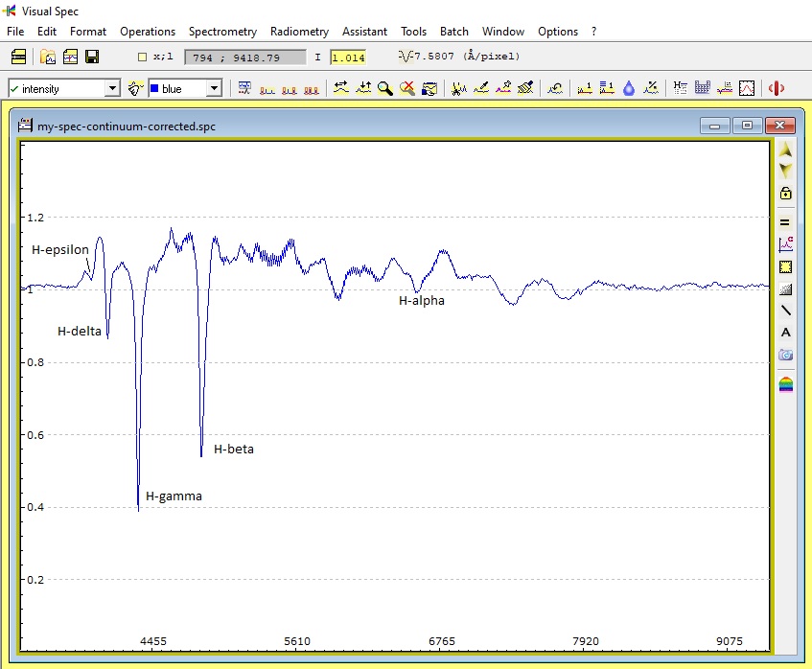Toggle the padlock lock icon
The image size is (812, 669).
[785, 194]
